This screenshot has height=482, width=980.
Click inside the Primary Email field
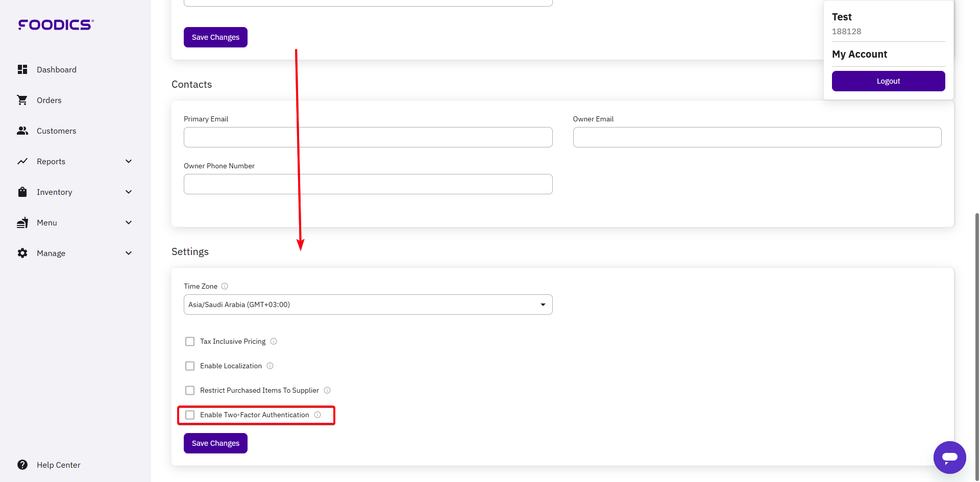click(367, 137)
